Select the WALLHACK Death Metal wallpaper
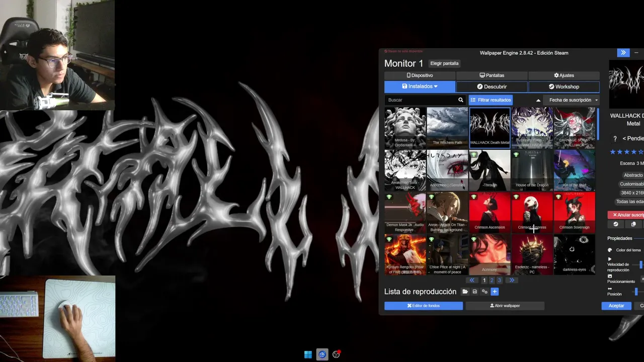The width and height of the screenshot is (644, 362). click(490, 128)
